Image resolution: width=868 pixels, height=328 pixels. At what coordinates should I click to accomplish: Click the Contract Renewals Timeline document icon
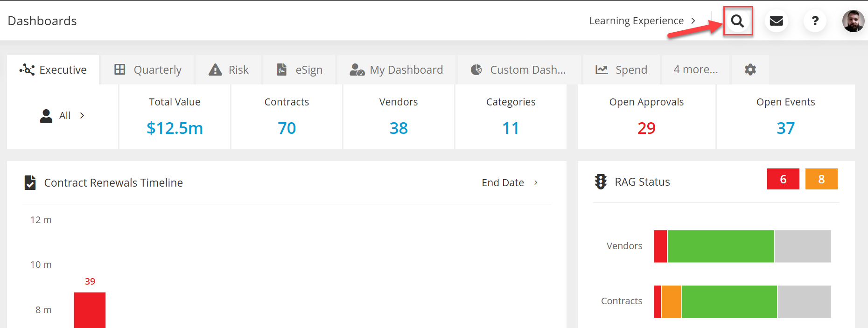click(30, 182)
